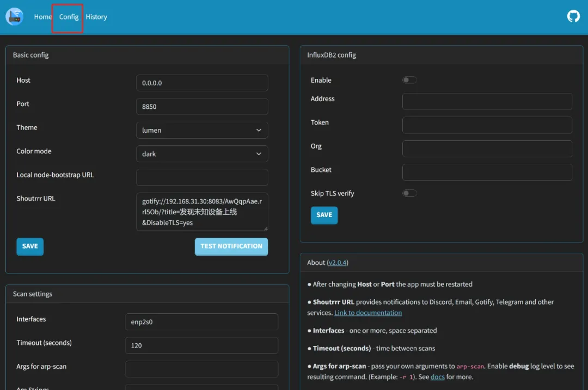The width and height of the screenshot is (588, 390).
Task: Click the Host input field
Action: pos(202,83)
